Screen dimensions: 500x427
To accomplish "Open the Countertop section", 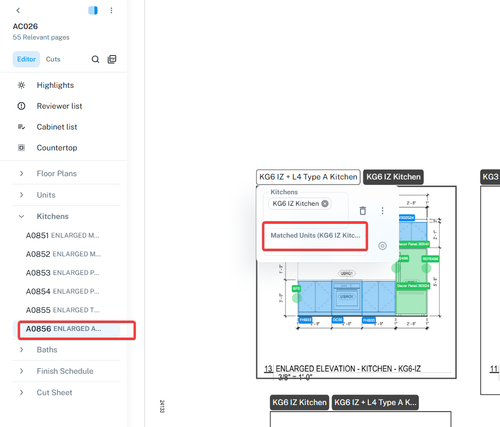I will (x=57, y=147).
